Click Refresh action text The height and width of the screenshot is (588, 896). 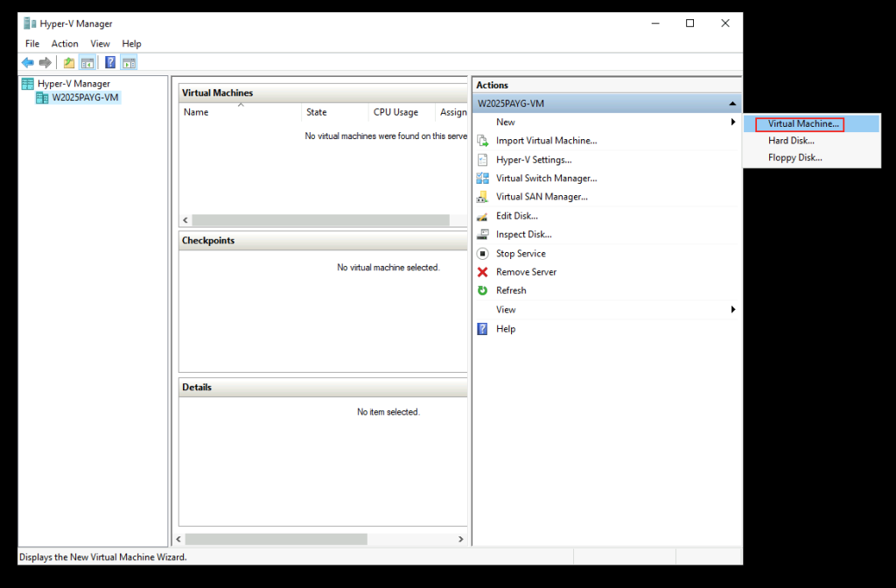pyautogui.click(x=511, y=290)
